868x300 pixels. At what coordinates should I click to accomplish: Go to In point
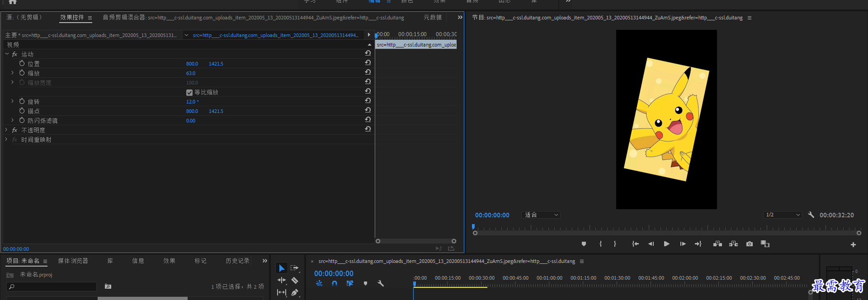(x=635, y=244)
